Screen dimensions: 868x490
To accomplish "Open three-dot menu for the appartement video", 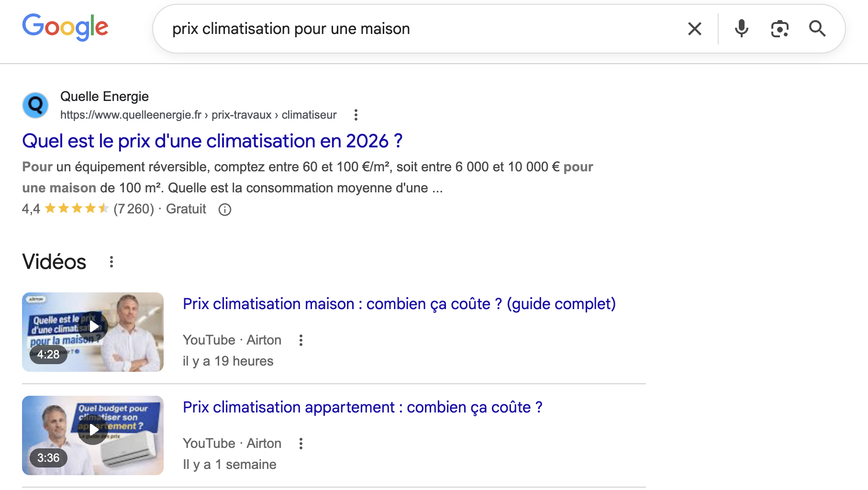I will click(300, 444).
